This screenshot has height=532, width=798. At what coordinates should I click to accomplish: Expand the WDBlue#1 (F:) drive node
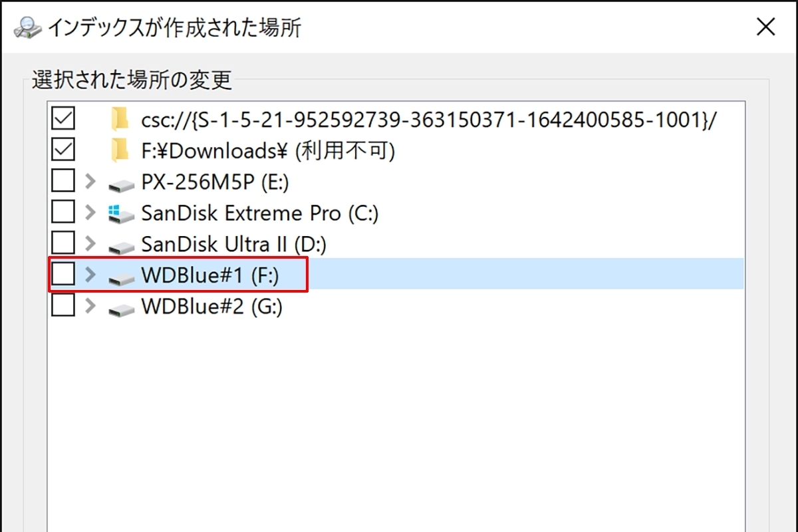pos(91,274)
